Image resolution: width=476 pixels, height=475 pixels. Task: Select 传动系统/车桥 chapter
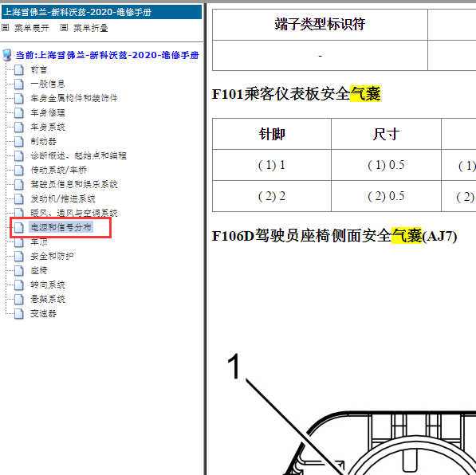[58, 170]
